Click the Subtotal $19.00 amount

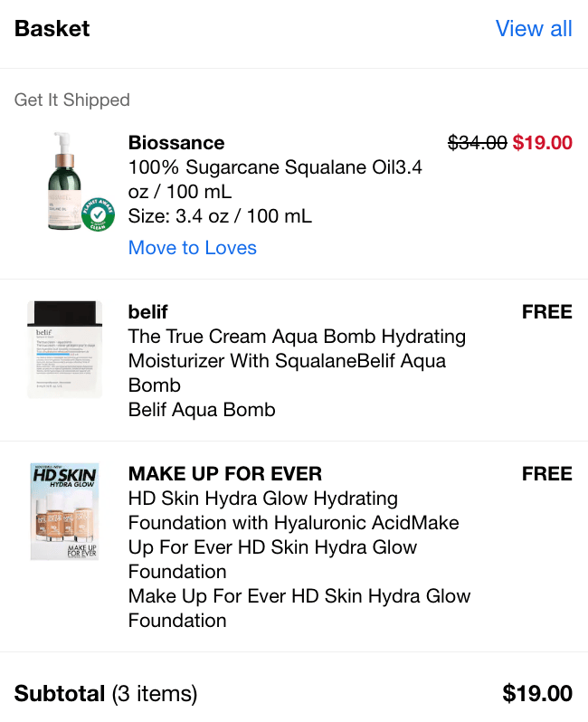537,694
